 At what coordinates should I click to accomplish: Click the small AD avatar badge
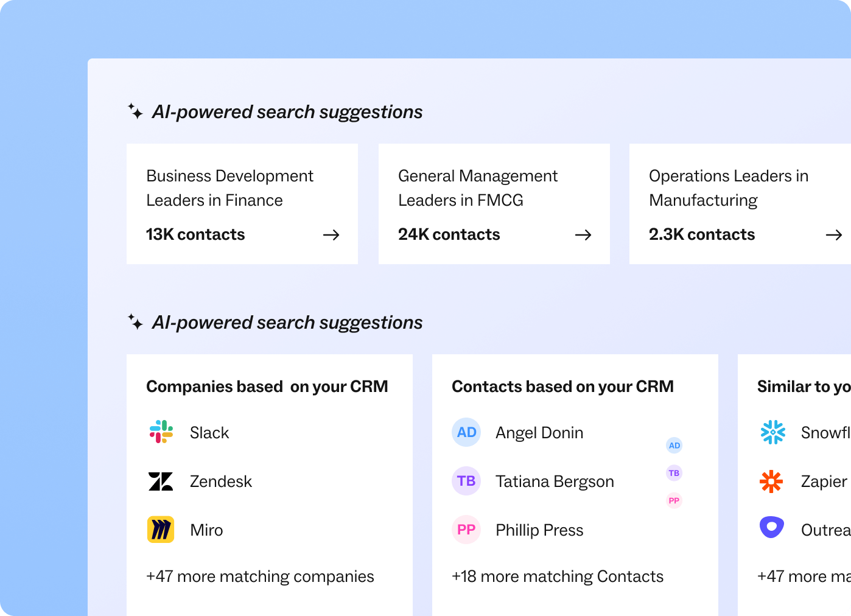(x=674, y=446)
